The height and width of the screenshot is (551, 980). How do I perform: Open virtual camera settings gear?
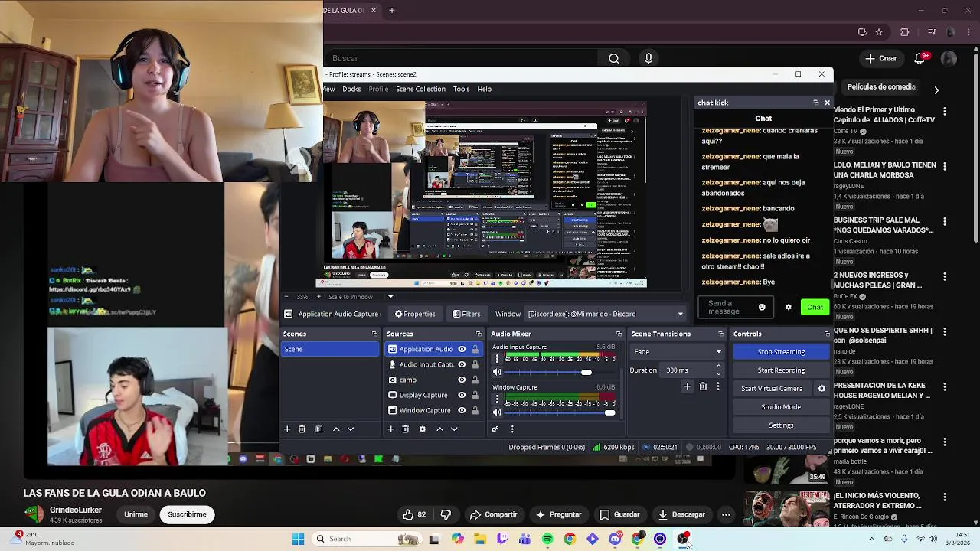[x=822, y=389]
